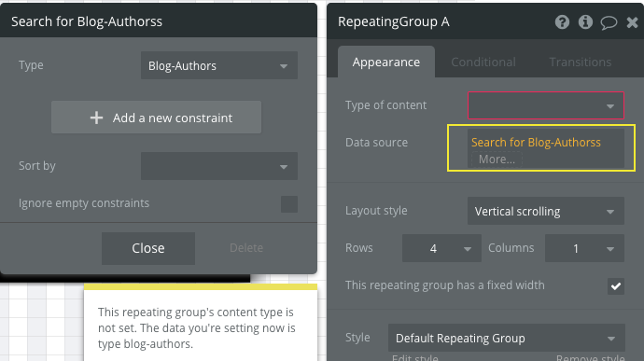The height and width of the screenshot is (361, 644).
Task: Open the help question mark icon
Action: tap(562, 21)
